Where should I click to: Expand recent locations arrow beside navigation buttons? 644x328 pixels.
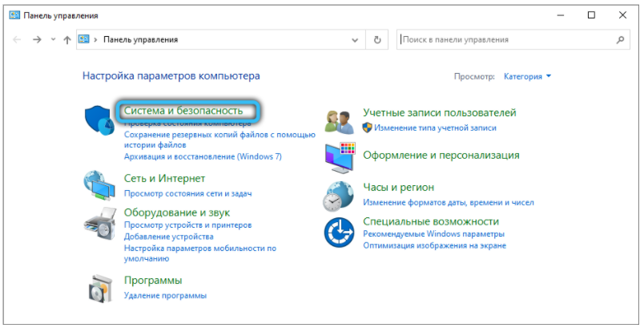click(54, 39)
